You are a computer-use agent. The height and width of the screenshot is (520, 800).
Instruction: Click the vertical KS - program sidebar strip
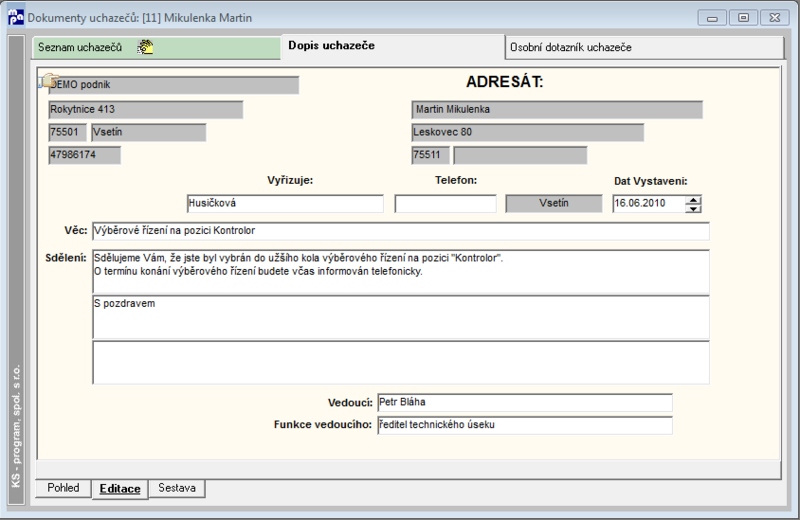[x=16, y=269]
